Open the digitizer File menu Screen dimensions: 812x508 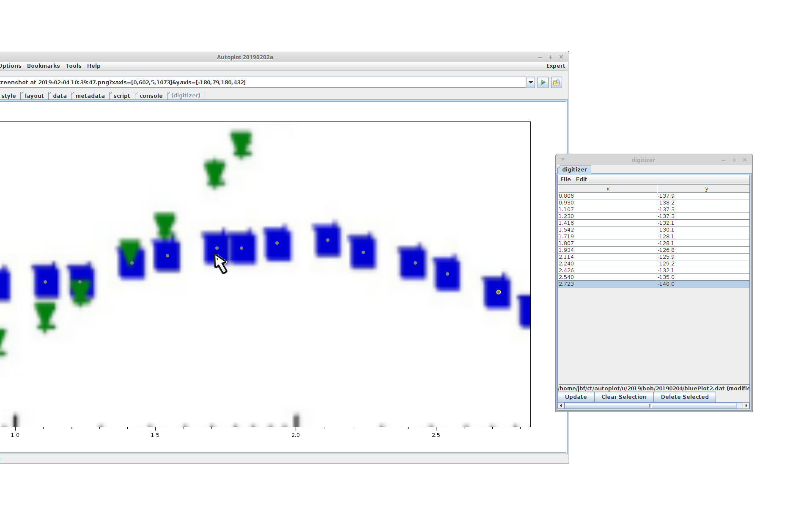coord(565,179)
